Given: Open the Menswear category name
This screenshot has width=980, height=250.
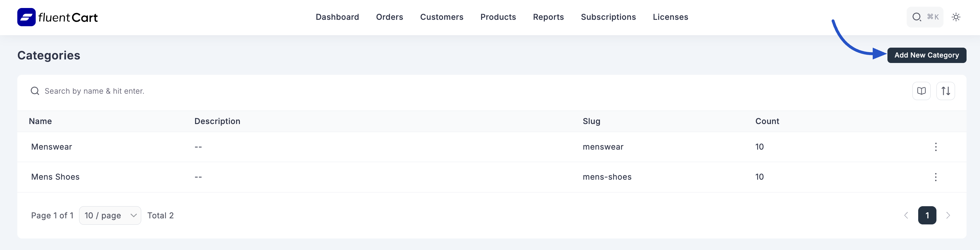Looking at the screenshot, I should pyautogui.click(x=52, y=147).
